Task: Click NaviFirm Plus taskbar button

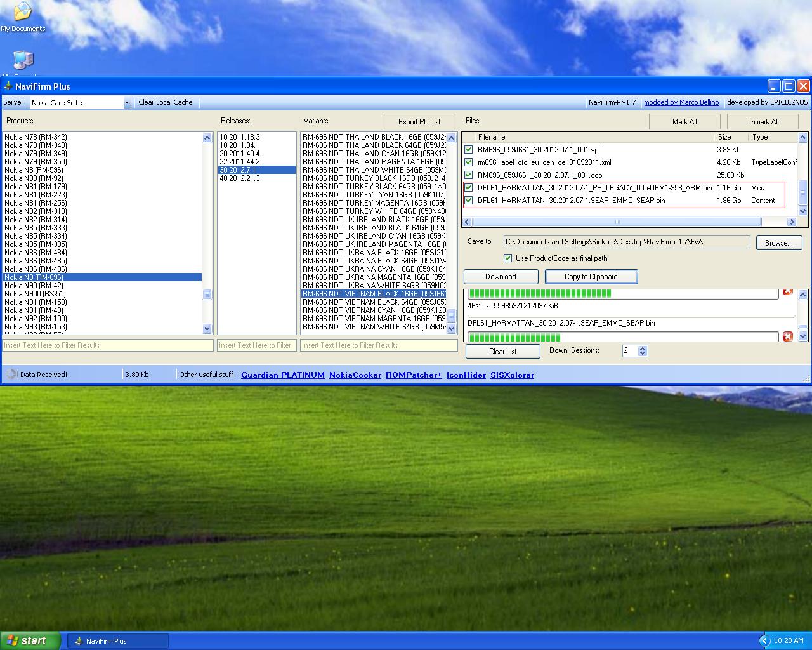Action: (x=118, y=641)
